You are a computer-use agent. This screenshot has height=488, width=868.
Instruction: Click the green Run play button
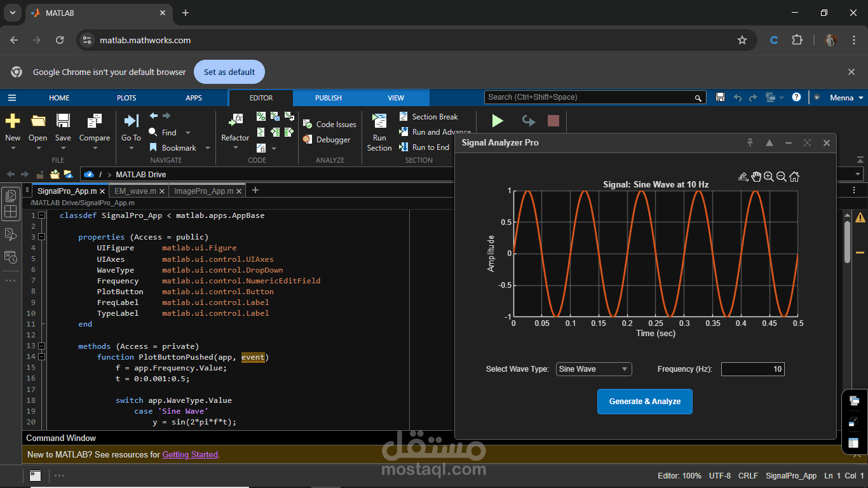tap(498, 121)
